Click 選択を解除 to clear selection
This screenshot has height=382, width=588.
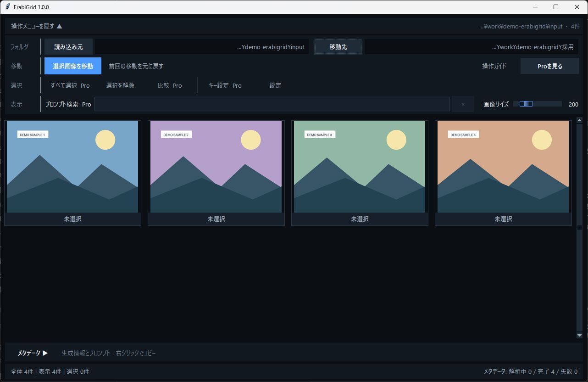120,85
